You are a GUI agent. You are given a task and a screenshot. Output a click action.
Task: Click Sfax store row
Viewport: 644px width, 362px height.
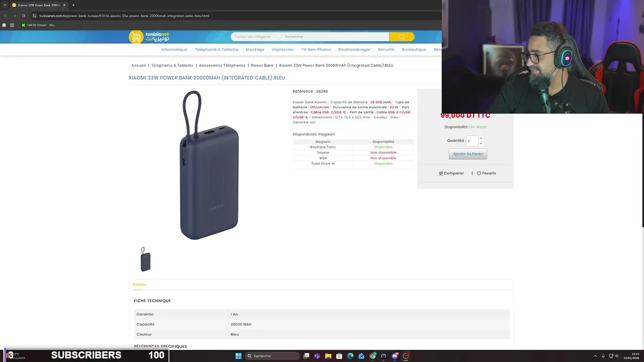(x=353, y=158)
